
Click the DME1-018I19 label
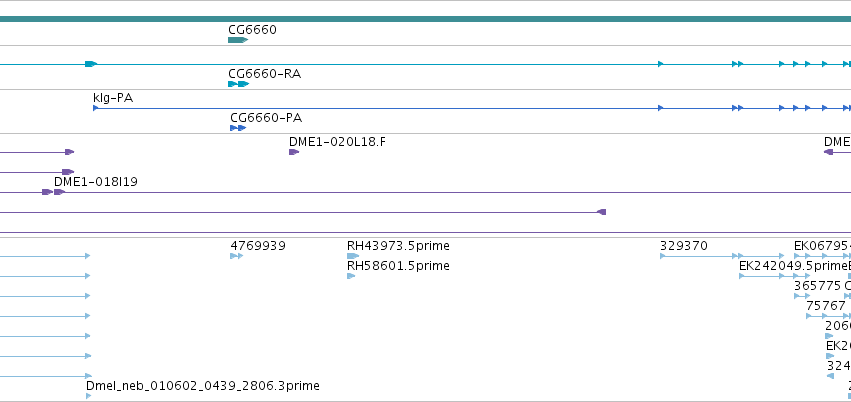coord(96,182)
